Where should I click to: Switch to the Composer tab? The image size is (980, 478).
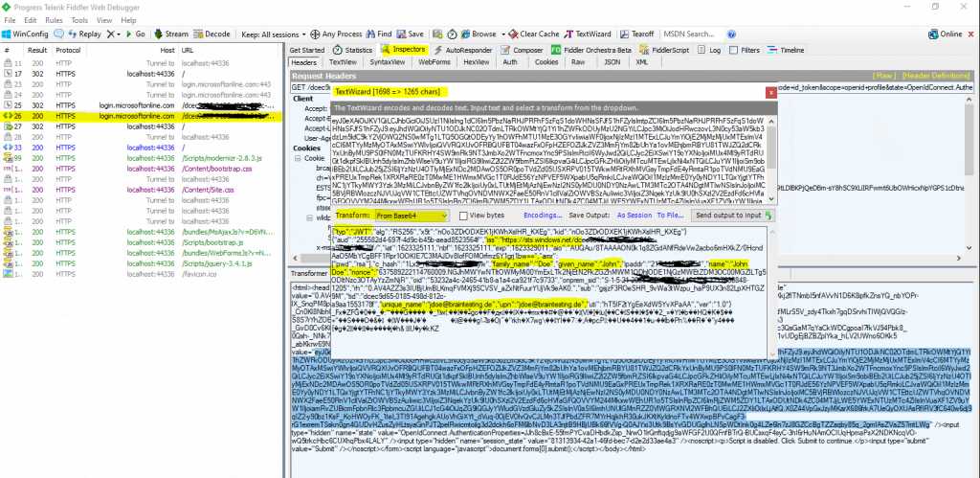click(x=522, y=50)
